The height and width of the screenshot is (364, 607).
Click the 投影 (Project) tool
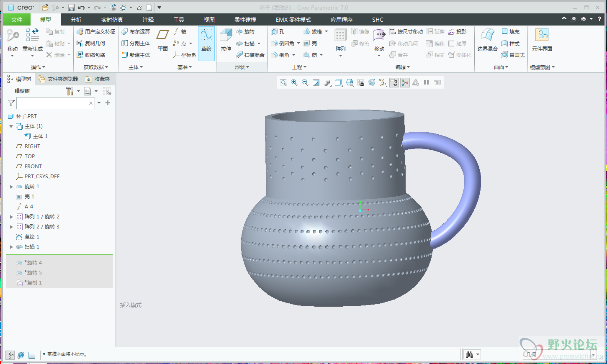coord(458,32)
